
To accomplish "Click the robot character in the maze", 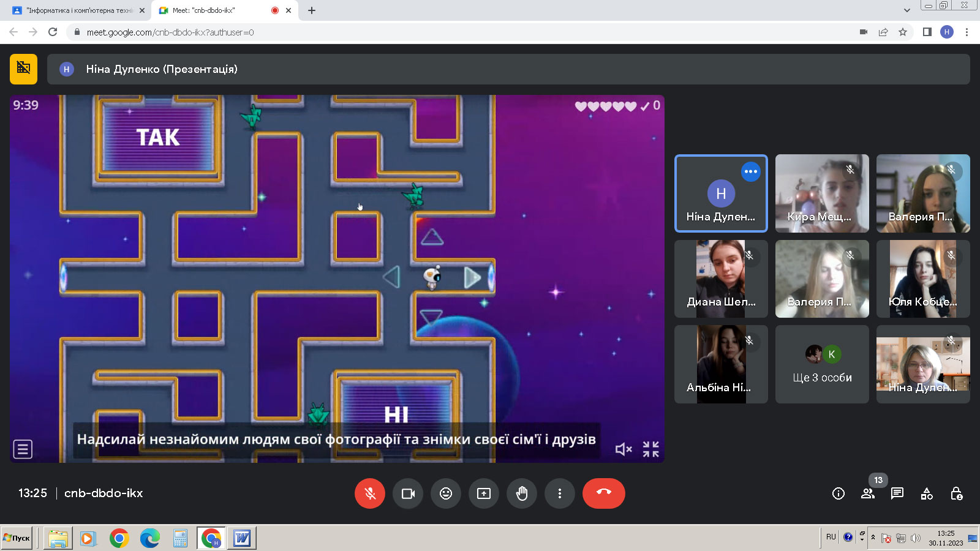I will pyautogui.click(x=432, y=277).
